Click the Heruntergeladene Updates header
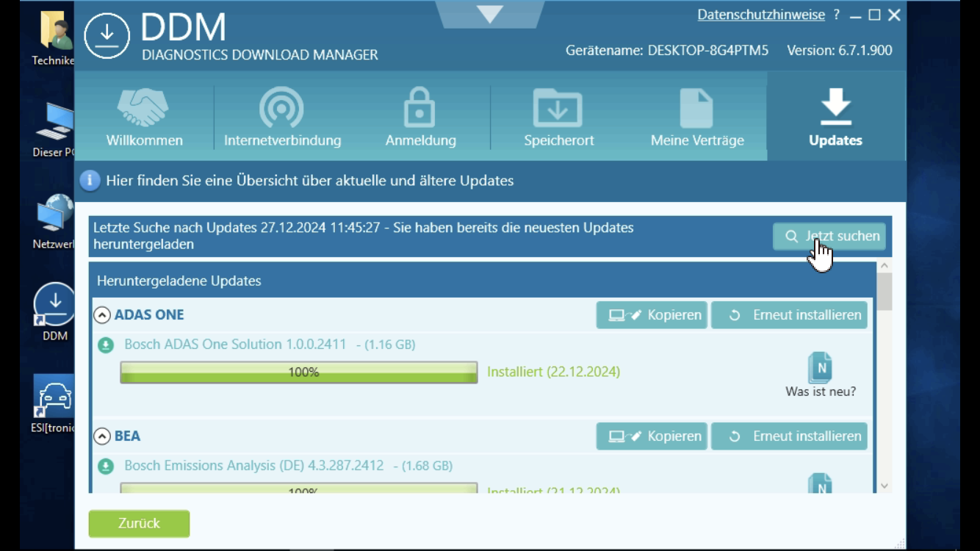 [179, 281]
